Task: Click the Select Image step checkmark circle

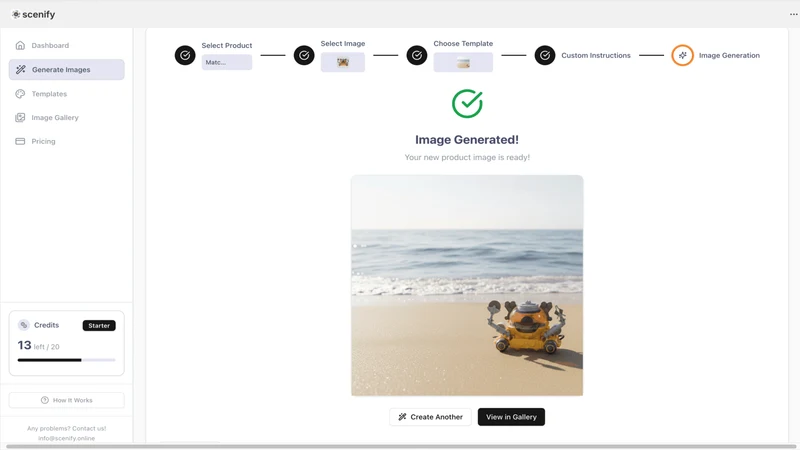Action: [304, 55]
